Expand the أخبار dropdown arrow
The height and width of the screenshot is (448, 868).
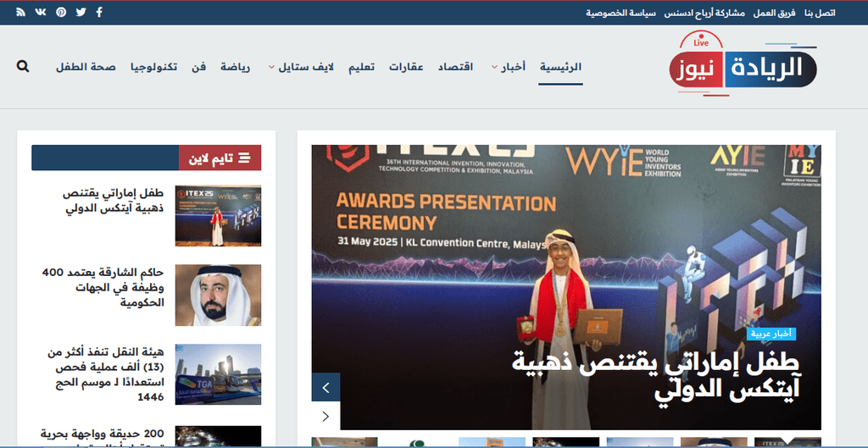[x=494, y=68]
